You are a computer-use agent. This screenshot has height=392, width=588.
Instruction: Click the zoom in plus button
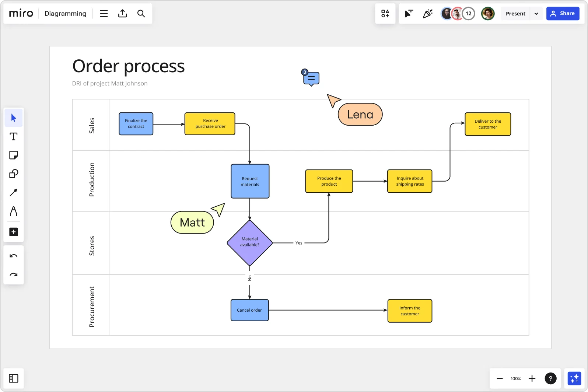(532, 378)
